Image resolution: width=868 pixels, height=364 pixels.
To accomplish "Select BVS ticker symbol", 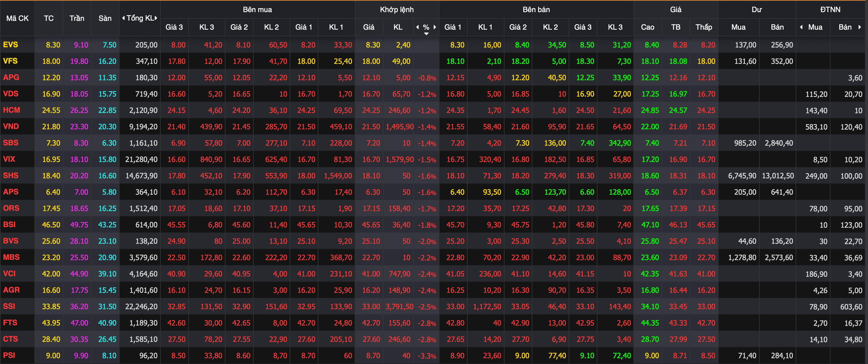I will tap(11, 241).
